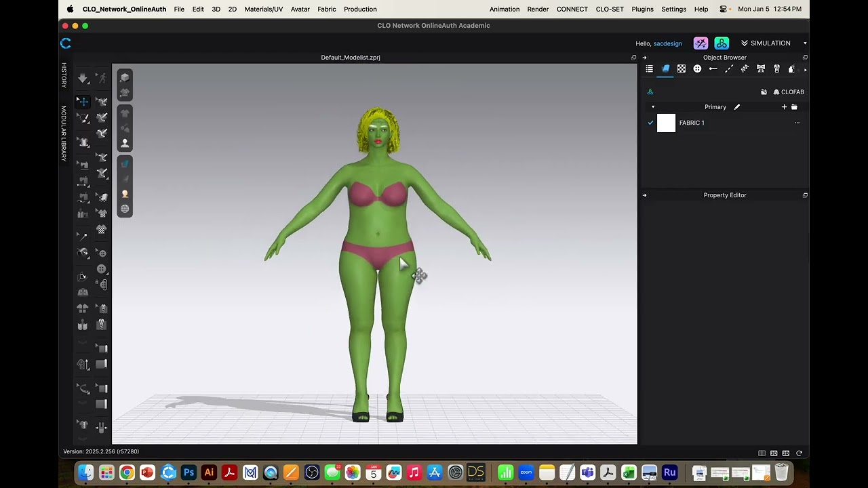
Task: Open the Fabric tab in Object Browser
Action: click(x=665, y=68)
